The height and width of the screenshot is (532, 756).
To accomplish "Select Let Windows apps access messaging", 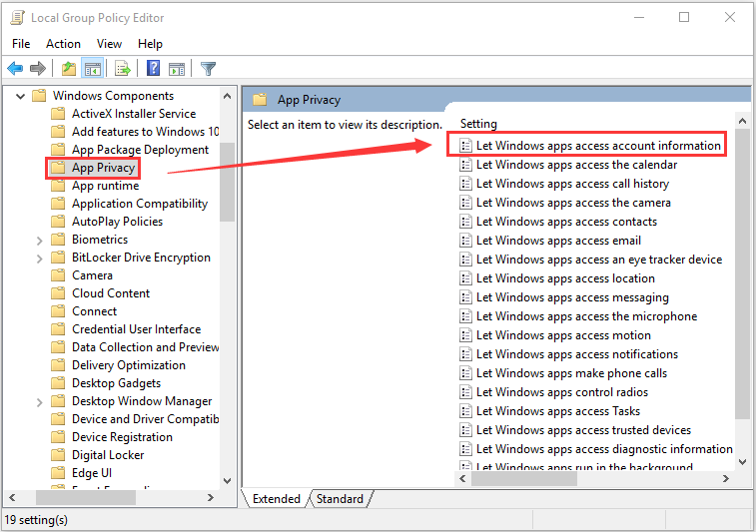I will click(x=572, y=297).
